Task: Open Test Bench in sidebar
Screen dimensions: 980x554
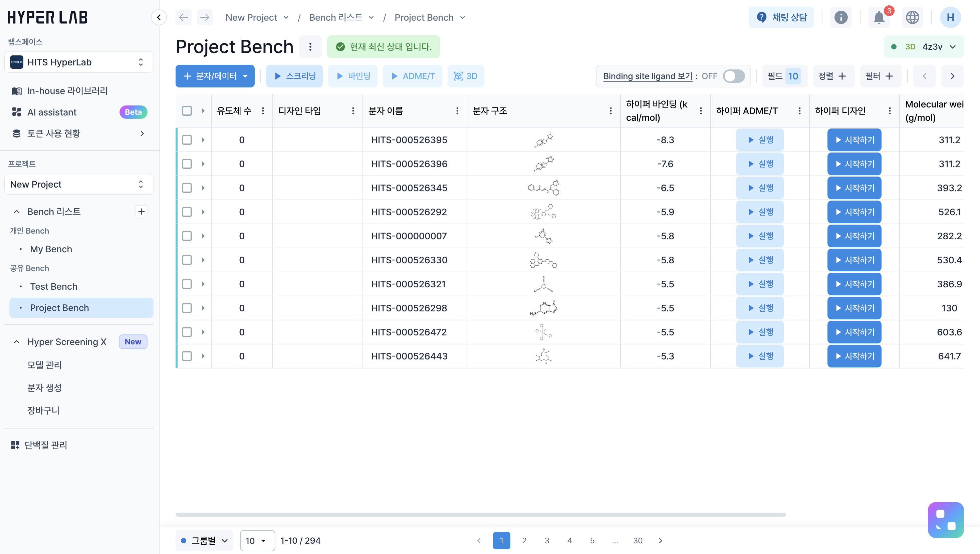Action: (x=54, y=287)
